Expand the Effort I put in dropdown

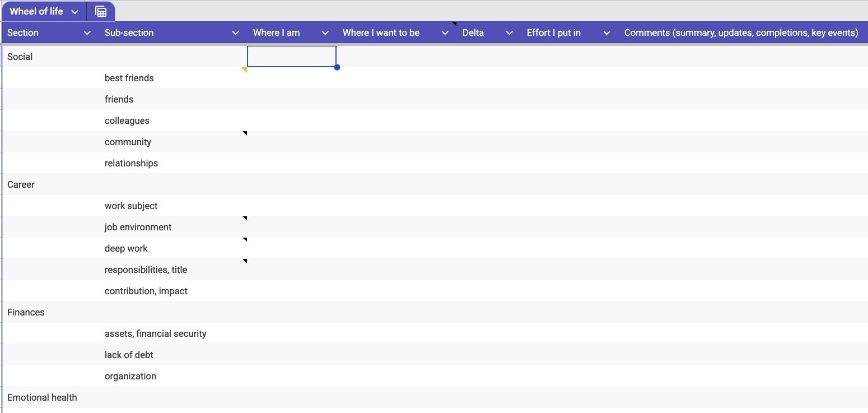606,33
